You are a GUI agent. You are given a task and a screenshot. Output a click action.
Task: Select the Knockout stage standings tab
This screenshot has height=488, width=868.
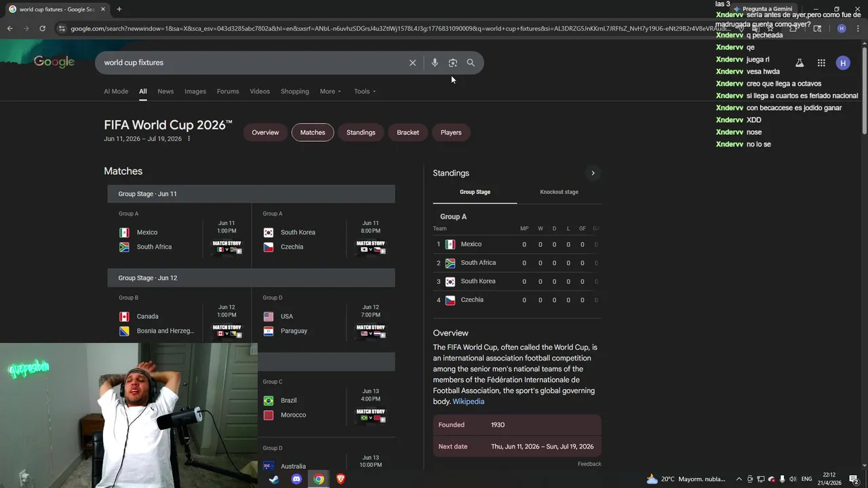tap(559, 192)
